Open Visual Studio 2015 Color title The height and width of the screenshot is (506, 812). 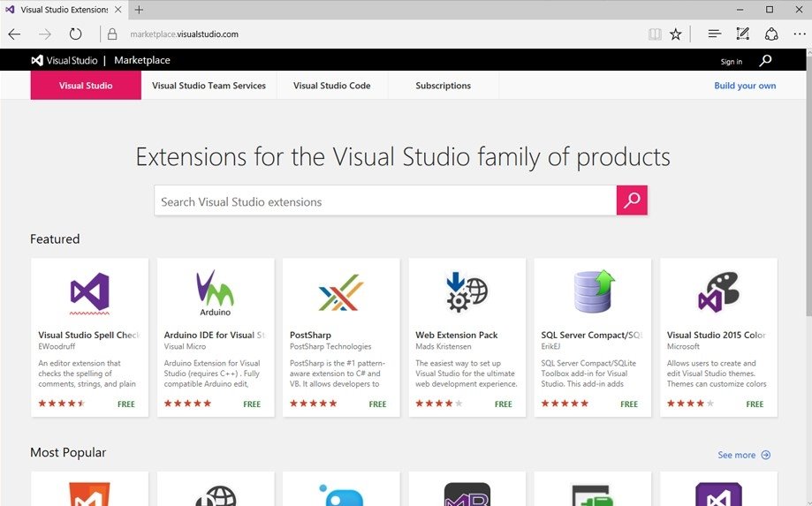click(717, 335)
